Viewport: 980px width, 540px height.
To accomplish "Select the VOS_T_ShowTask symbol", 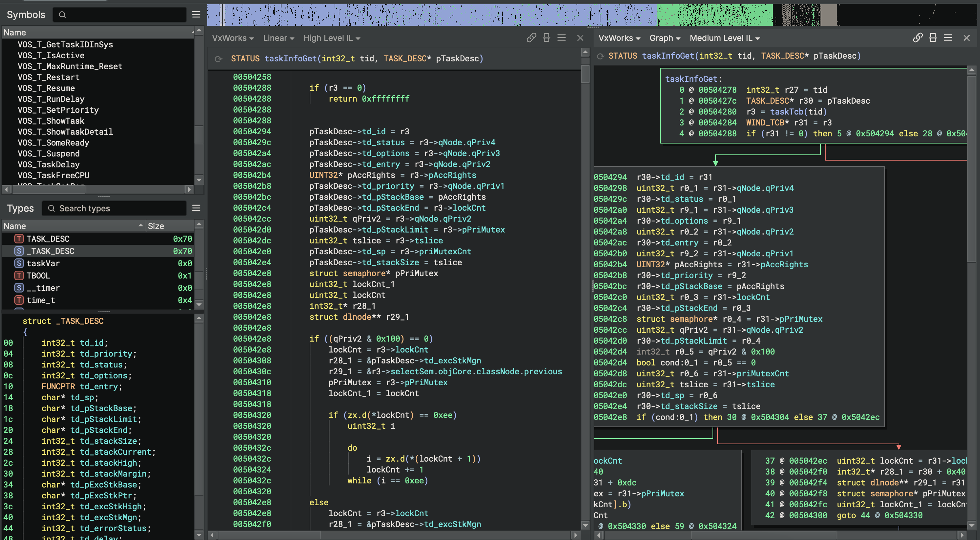I will pyautogui.click(x=51, y=121).
